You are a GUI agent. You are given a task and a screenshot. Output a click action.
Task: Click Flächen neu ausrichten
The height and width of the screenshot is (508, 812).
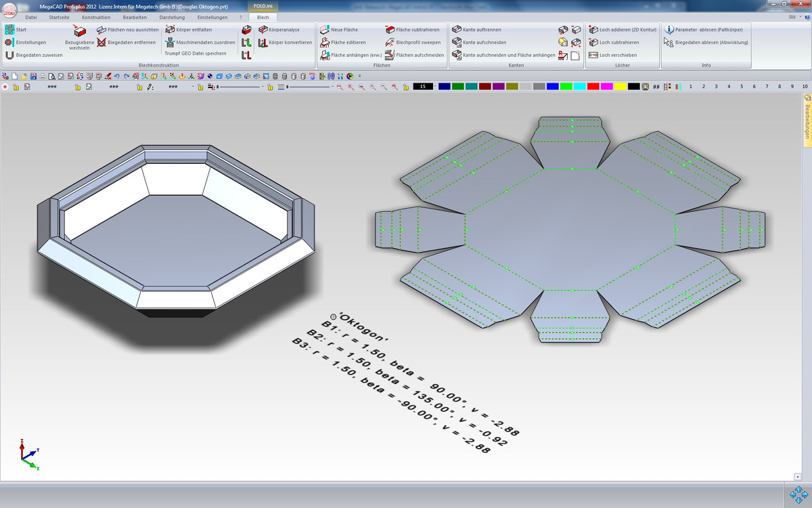128,30
